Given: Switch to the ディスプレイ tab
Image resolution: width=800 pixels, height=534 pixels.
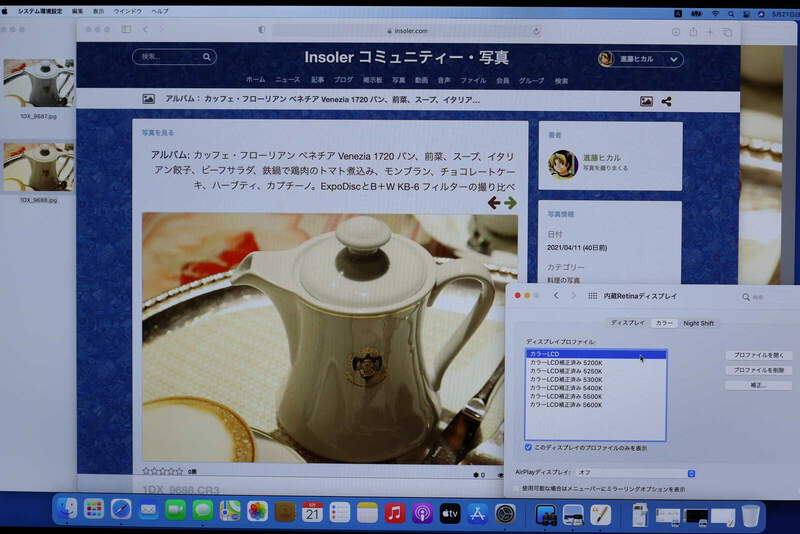Looking at the screenshot, I should pos(628,323).
